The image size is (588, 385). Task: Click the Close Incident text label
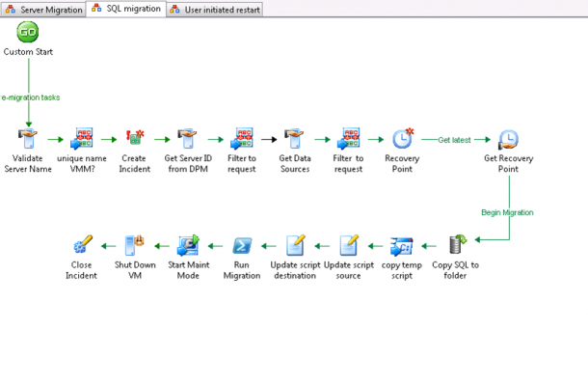[81, 270]
